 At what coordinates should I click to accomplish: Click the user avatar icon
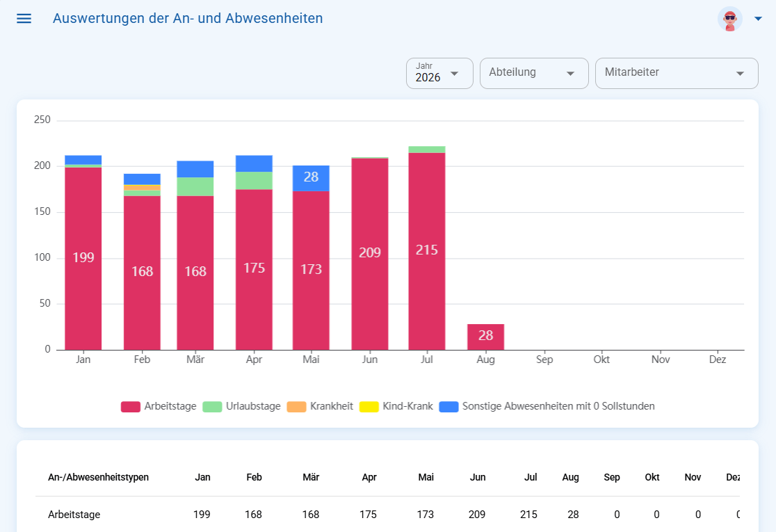730,19
